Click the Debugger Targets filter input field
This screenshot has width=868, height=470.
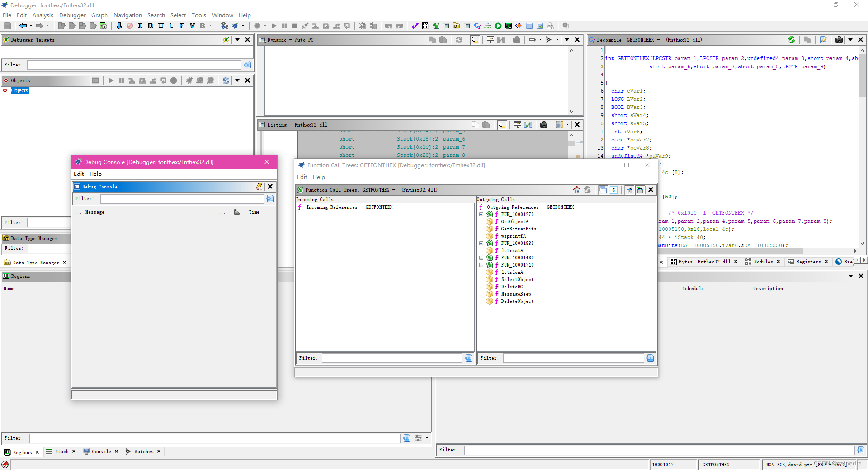(x=134, y=65)
